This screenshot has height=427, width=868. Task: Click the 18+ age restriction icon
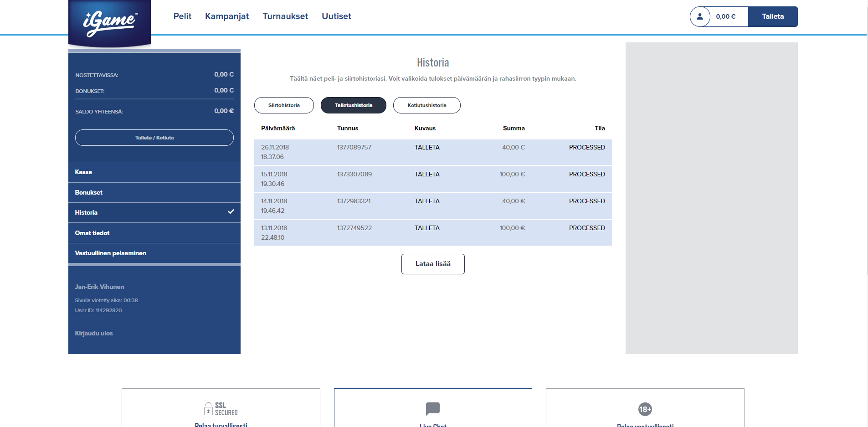tap(645, 409)
